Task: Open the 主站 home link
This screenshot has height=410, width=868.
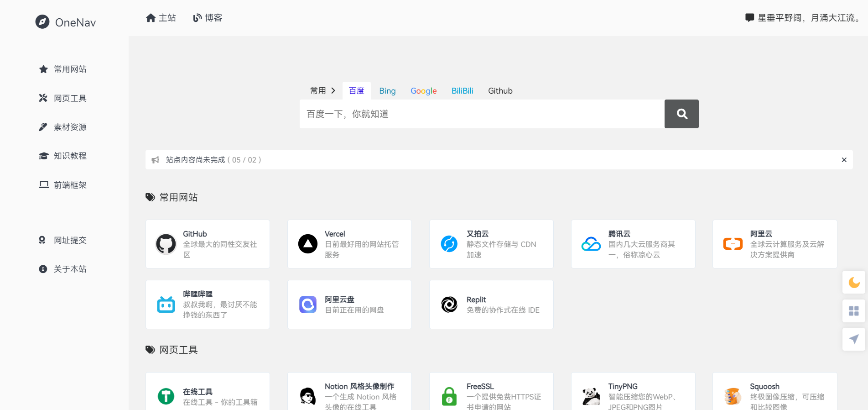Action: coord(161,18)
